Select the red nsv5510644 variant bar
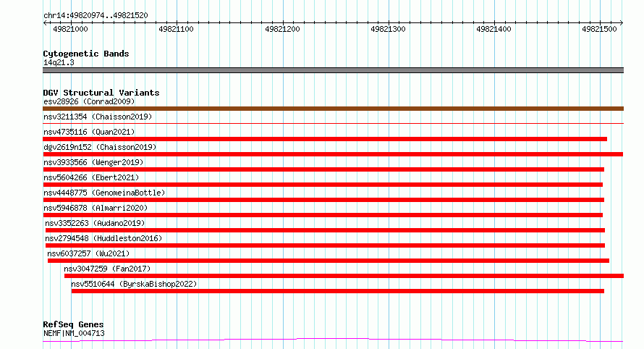This screenshot has height=349, width=644. 338,291
